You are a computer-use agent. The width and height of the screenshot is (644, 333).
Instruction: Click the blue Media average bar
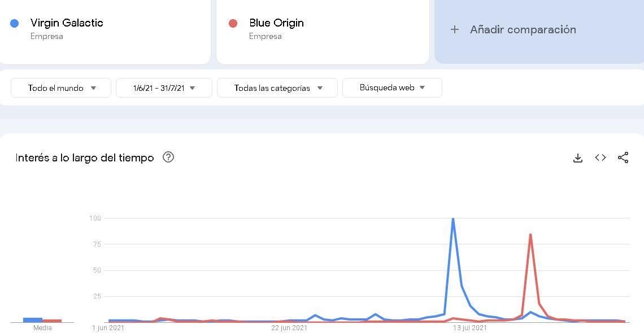[33, 320]
